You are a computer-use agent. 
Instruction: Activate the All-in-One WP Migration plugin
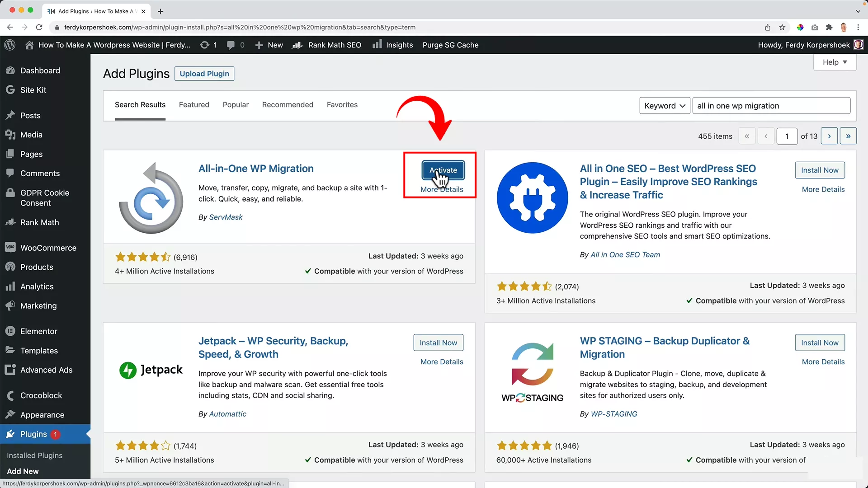(x=443, y=170)
